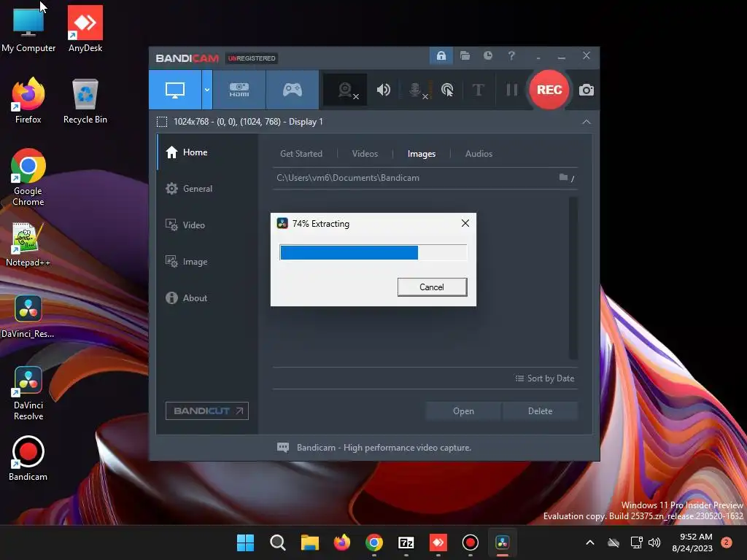The height and width of the screenshot is (560, 747).
Task: Click the lock icon in Bandicam's title bar
Action: pyautogui.click(x=441, y=55)
